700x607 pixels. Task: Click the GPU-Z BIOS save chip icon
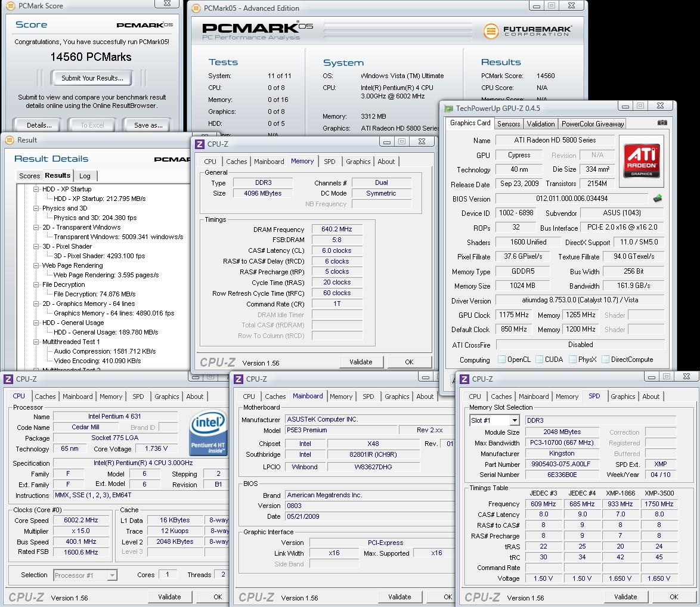pyautogui.click(x=658, y=198)
